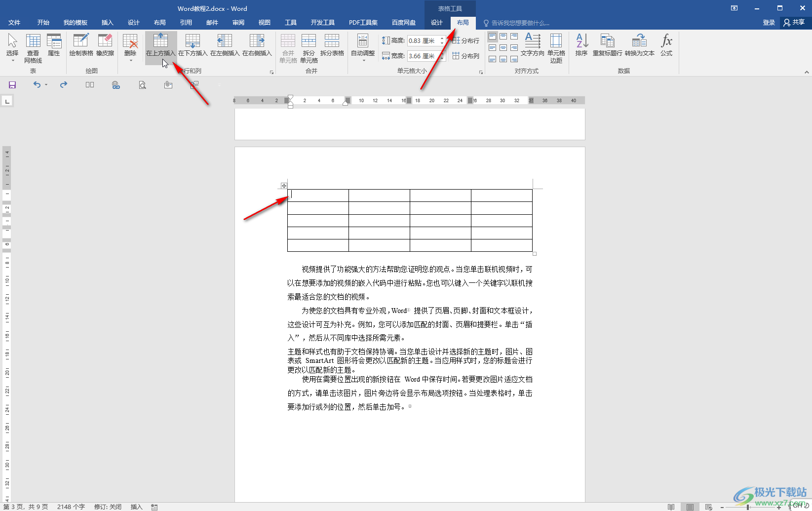Click the 共享 (Share) button
This screenshot has height=511, width=812.
794,23
